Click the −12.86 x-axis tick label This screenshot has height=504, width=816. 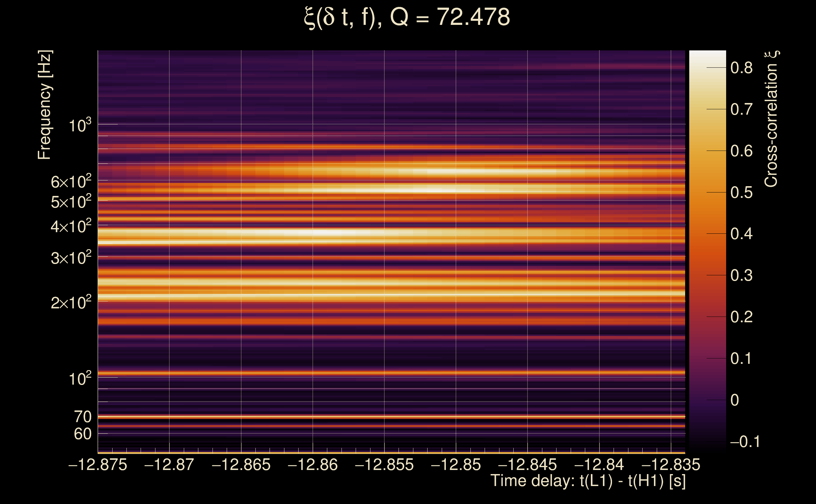click(x=312, y=465)
